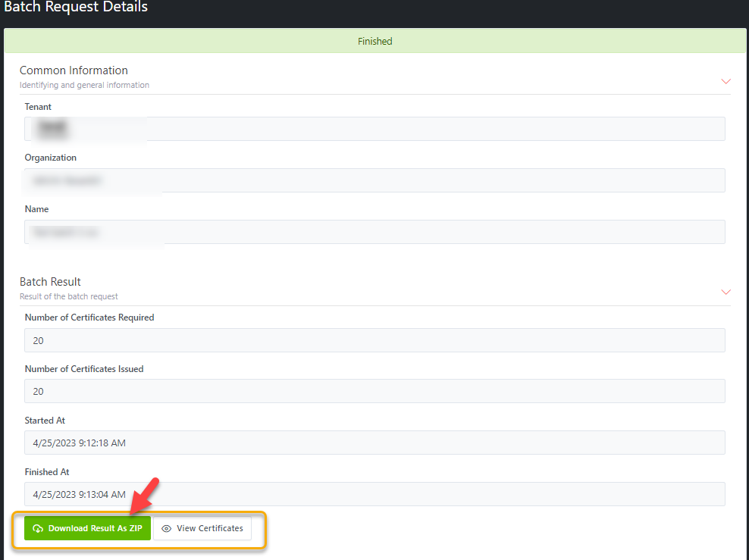Click into the Name input field
The width and height of the screenshot is (749, 560).
coord(374,232)
